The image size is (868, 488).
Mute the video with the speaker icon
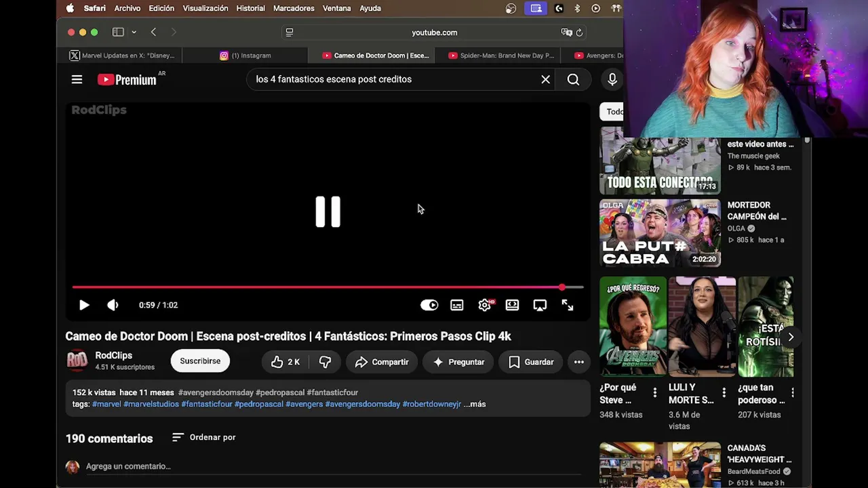(x=113, y=305)
